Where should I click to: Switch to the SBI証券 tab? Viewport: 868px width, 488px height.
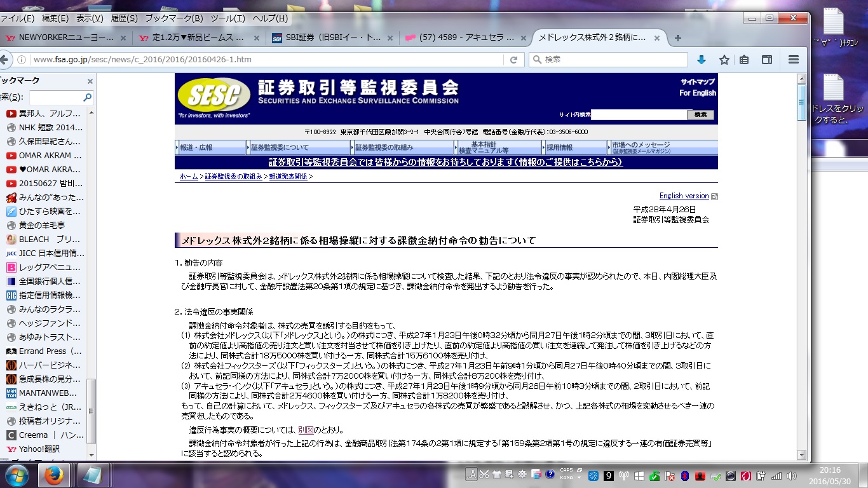[330, 38]
